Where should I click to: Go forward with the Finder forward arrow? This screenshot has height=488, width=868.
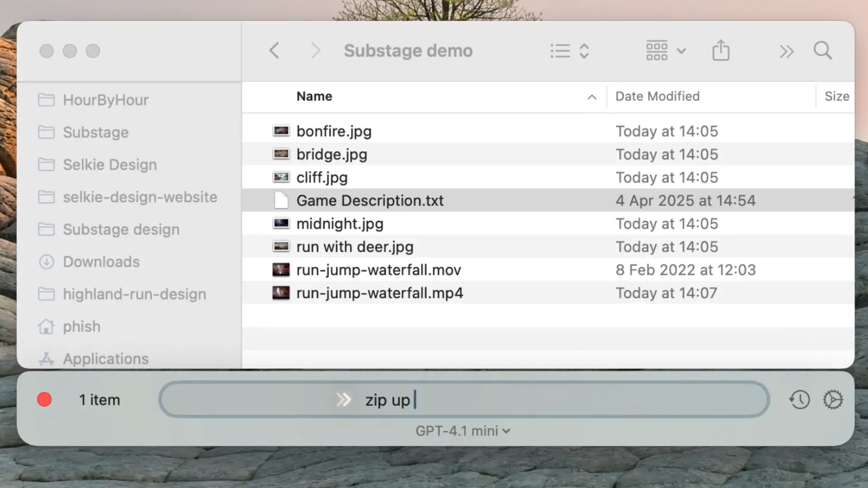tap(316, 51)
